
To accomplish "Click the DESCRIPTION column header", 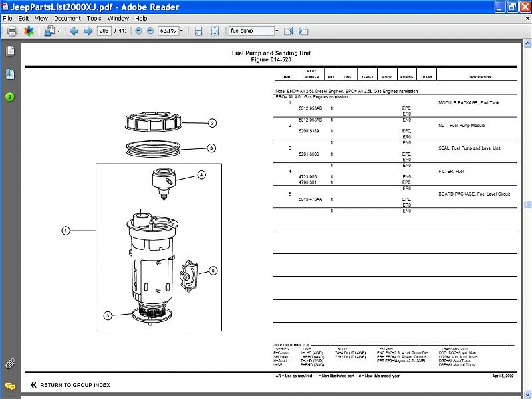I will (x=479, y=77).
